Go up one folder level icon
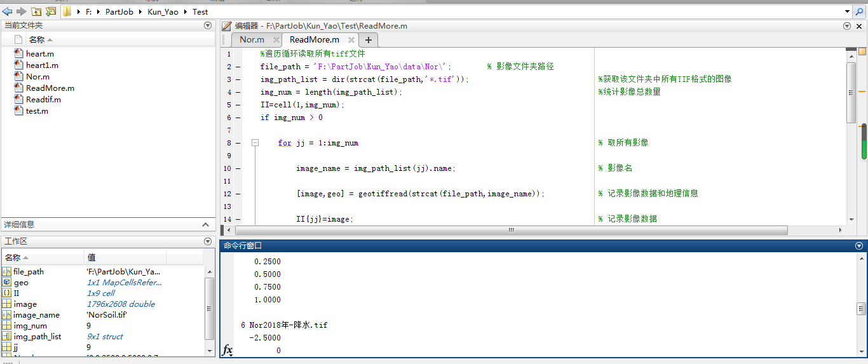 (36, 11)
